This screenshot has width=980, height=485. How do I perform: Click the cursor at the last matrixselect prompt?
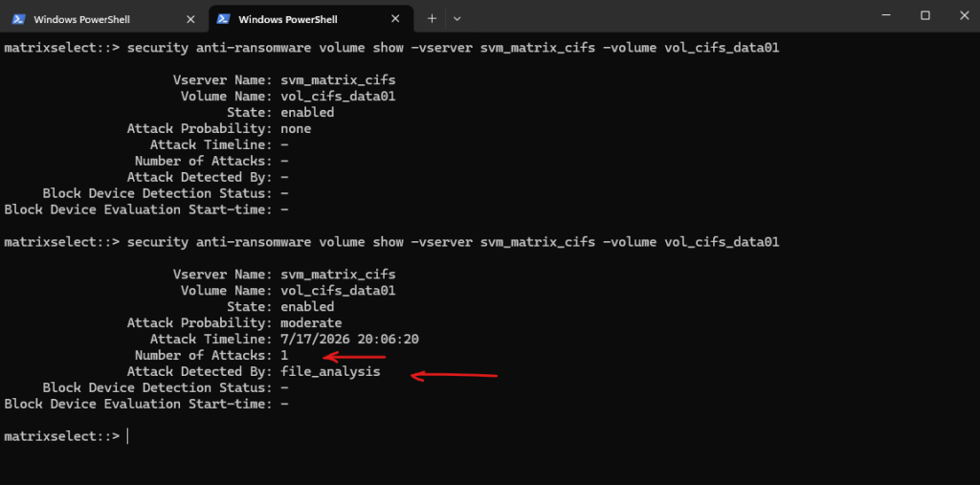127,436
